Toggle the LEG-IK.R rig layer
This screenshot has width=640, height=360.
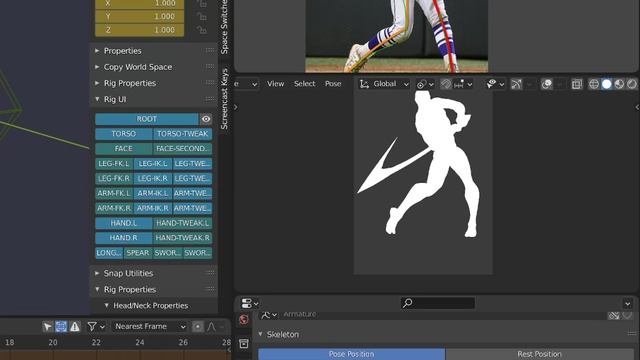tap(153, 178)
